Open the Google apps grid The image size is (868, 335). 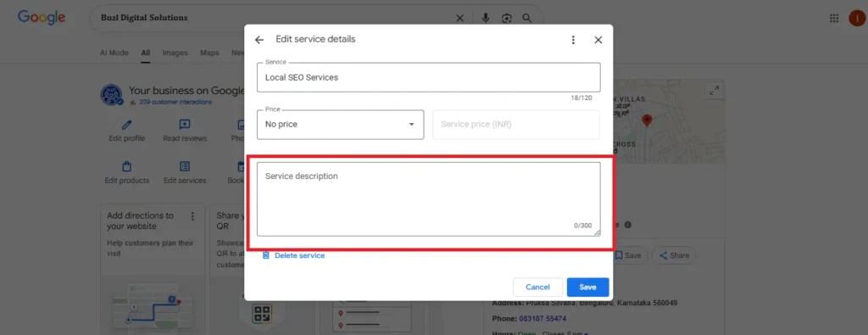tap(834, 19)
